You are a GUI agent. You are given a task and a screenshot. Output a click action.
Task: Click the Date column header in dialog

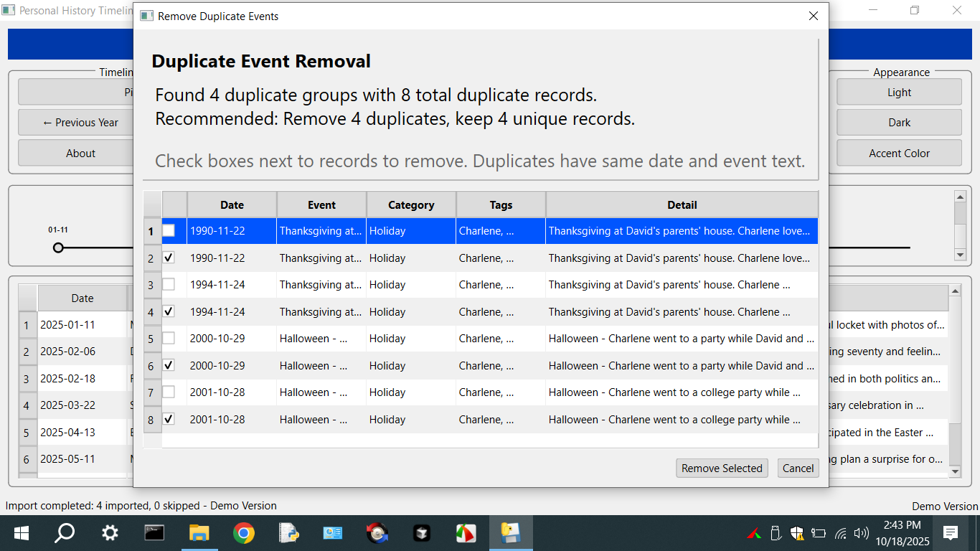point(232,205)
